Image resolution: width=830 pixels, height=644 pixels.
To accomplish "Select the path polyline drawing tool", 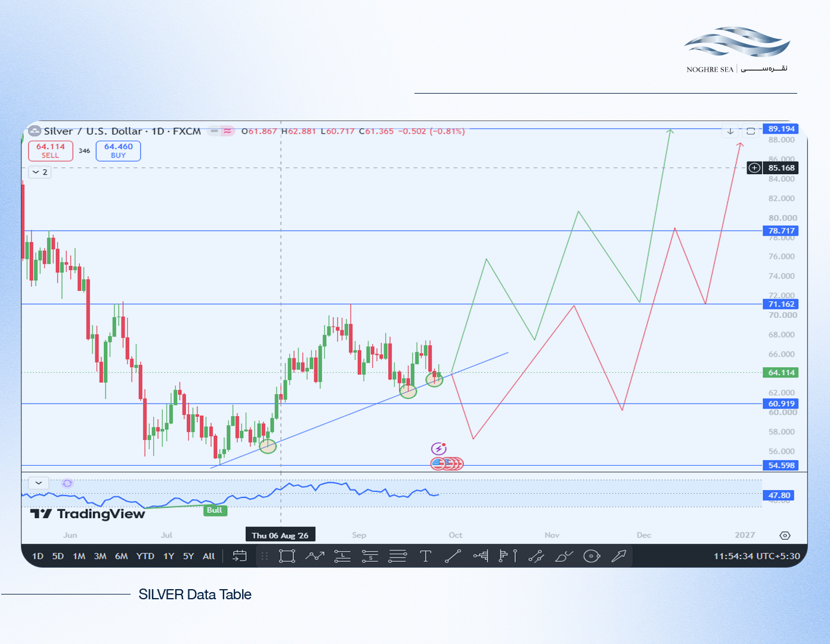I will 314,556.
